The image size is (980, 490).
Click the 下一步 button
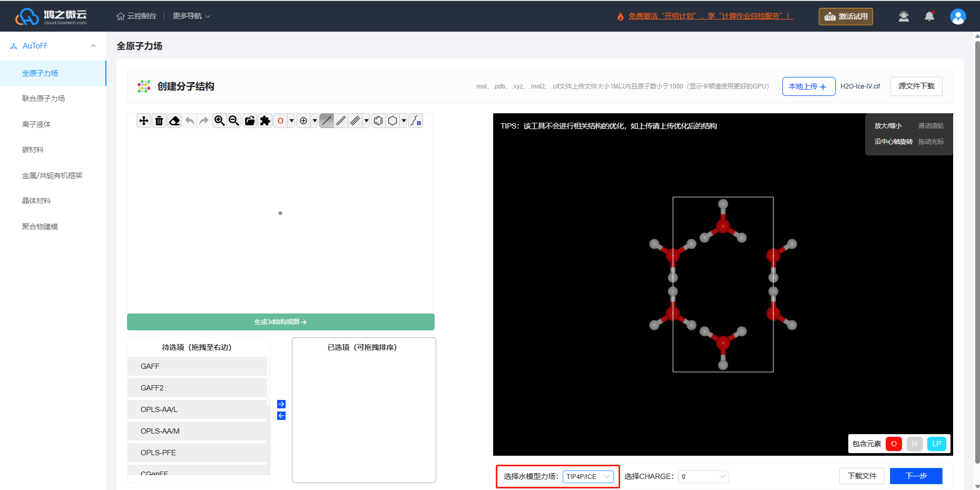[916, 476]
